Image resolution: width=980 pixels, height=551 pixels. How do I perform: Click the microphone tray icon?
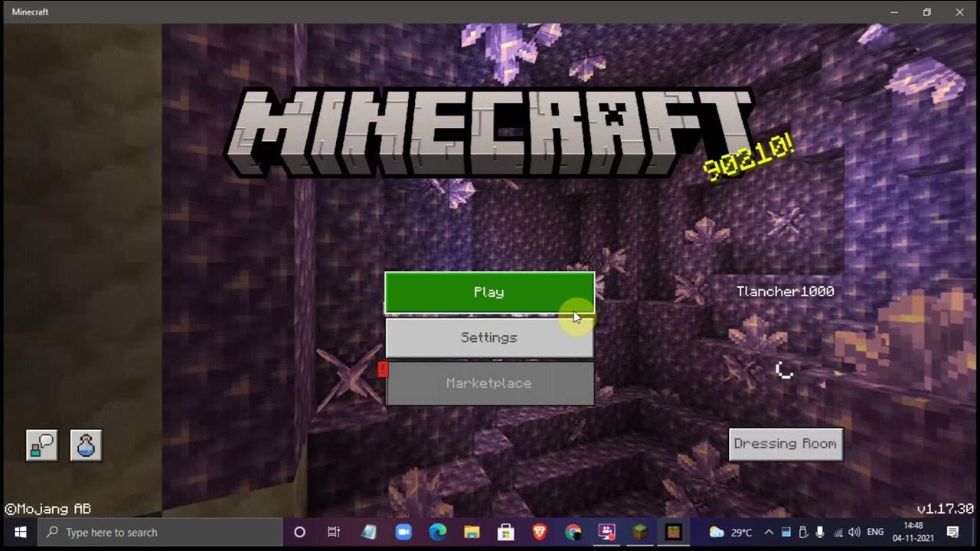(820, 532)
